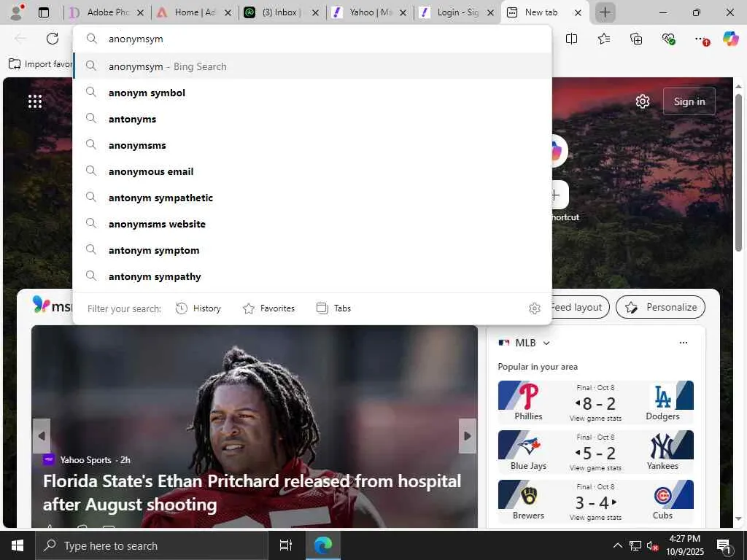Choose the antonyms suggestion
747x560 pixels.
tap(312, 119)
